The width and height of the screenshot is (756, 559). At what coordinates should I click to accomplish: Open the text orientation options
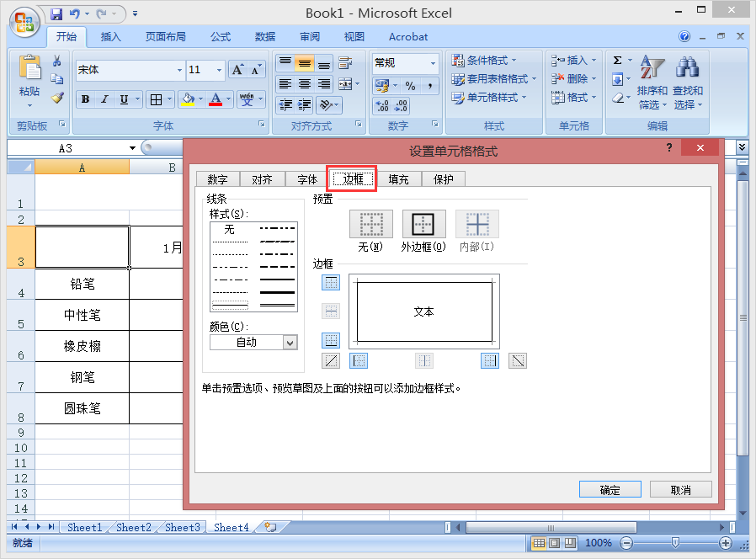(329, 104)
